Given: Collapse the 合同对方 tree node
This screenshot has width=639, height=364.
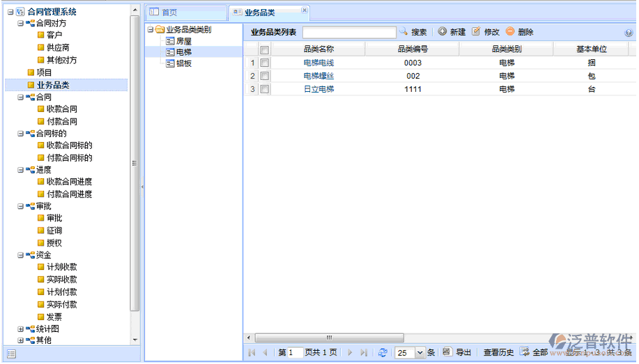Looking at the screenshot, I should click(20, 23).
